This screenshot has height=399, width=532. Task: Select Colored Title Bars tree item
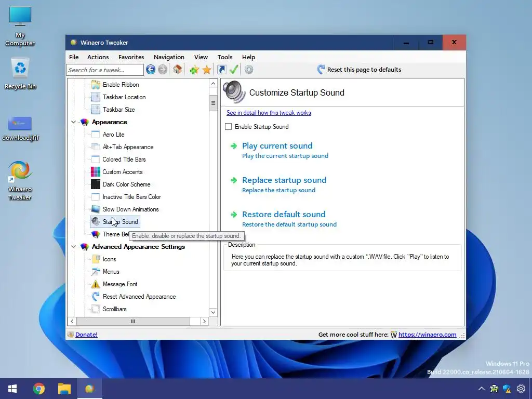click(124, 159)
